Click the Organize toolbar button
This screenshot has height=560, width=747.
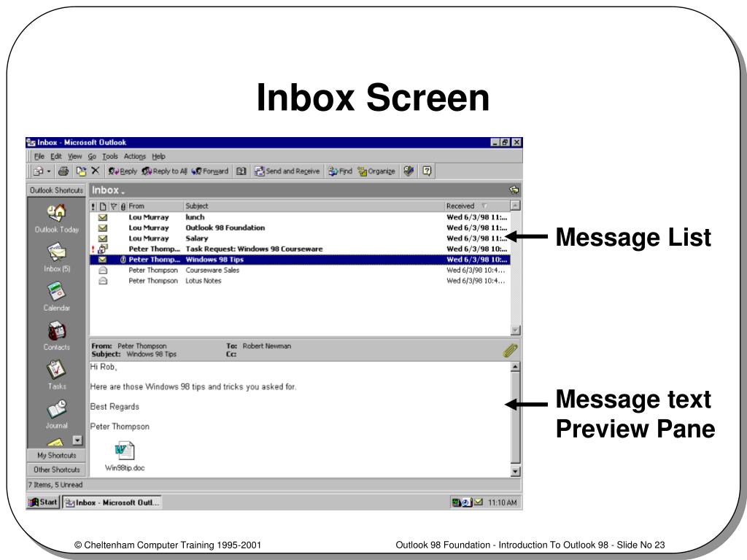point(376,171)
